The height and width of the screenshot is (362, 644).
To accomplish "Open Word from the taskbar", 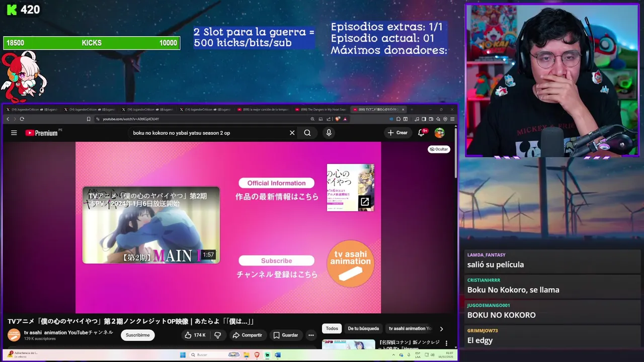I will click(278, 355).
